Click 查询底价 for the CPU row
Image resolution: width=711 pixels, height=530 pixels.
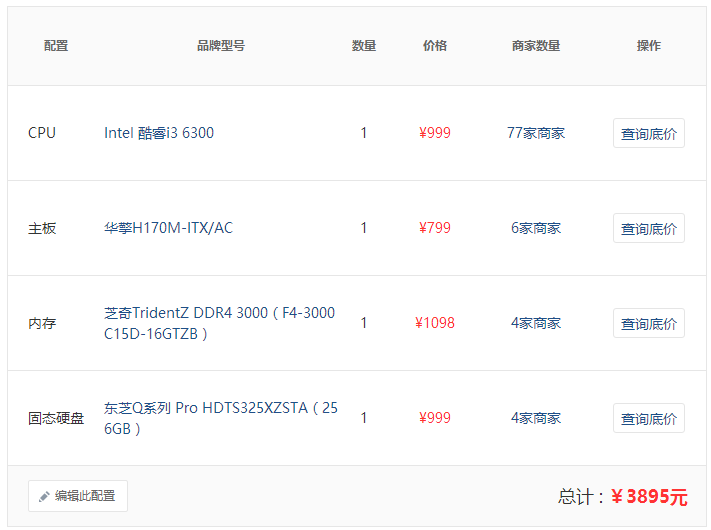click(649, 133)
